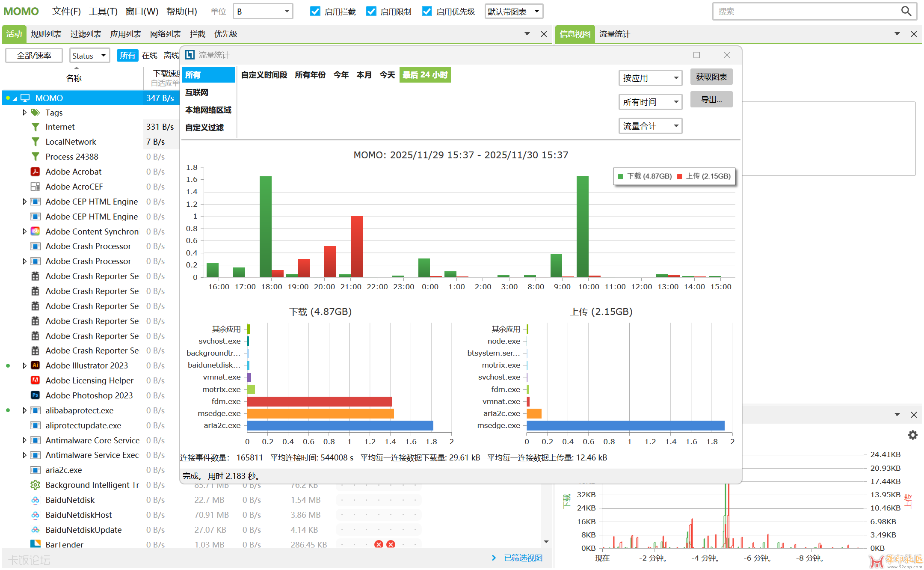
Task: Click the green 下载 legend swatch
Action: pyautogui.click(x=620, y=176)
